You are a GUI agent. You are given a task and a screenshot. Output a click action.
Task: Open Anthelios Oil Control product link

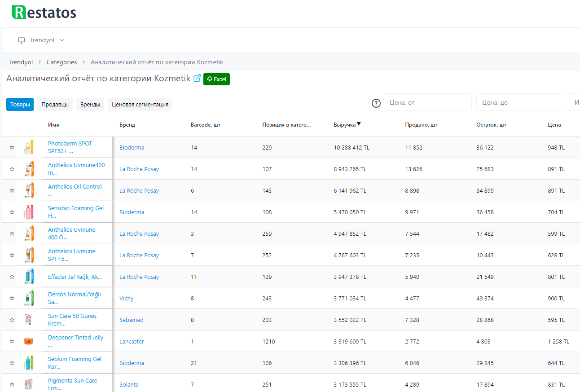click(x=75, y=190)
